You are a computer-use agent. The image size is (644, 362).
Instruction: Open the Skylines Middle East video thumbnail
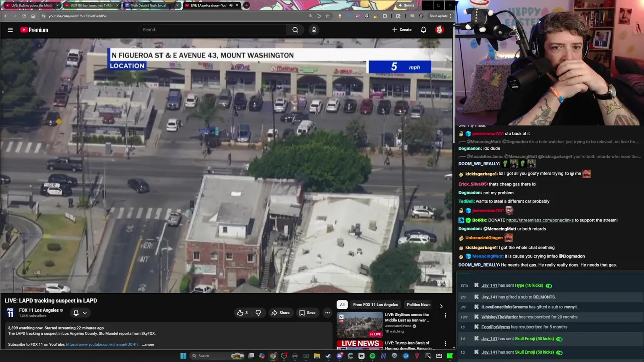tap(359, 325)
